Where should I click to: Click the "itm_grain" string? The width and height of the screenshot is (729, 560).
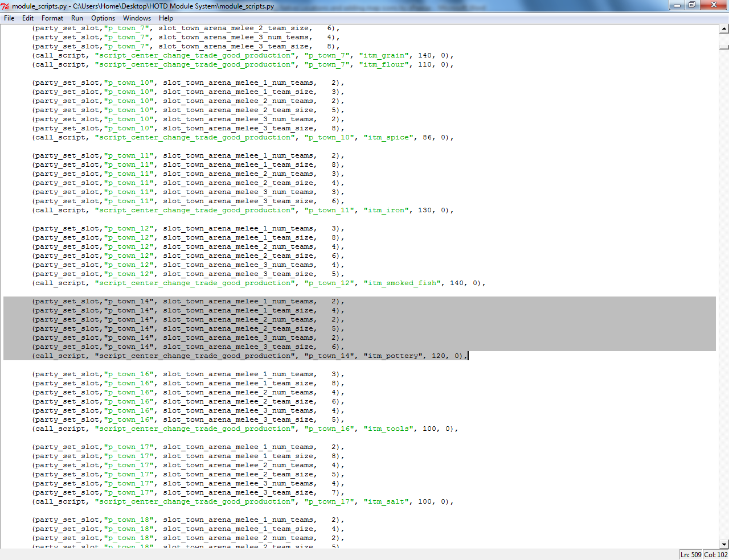tap(384, 56)
